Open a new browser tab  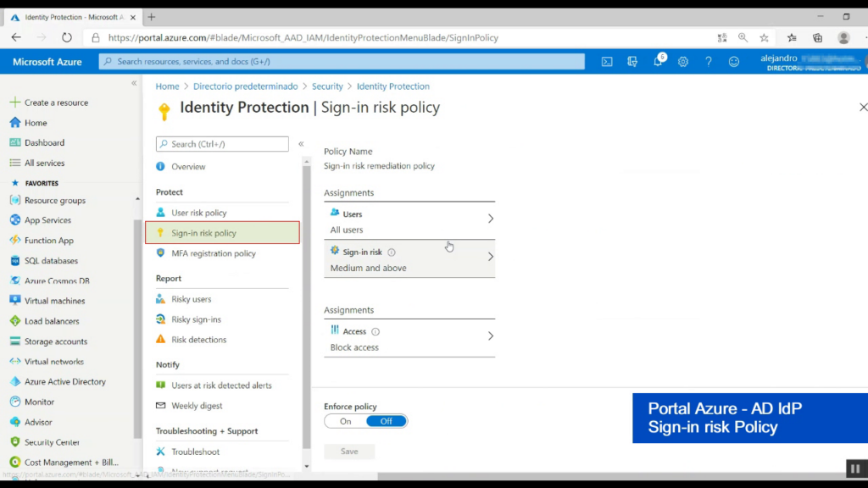151,17
